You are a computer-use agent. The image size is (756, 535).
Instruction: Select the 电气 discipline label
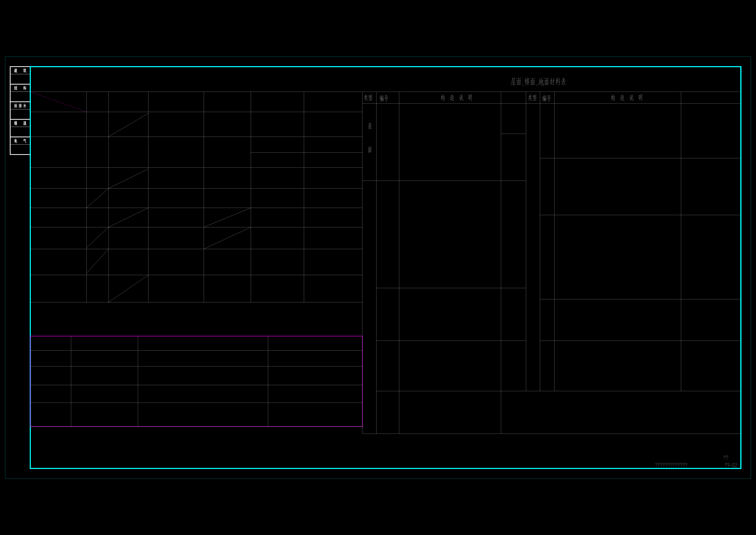[x=20, y=141]
